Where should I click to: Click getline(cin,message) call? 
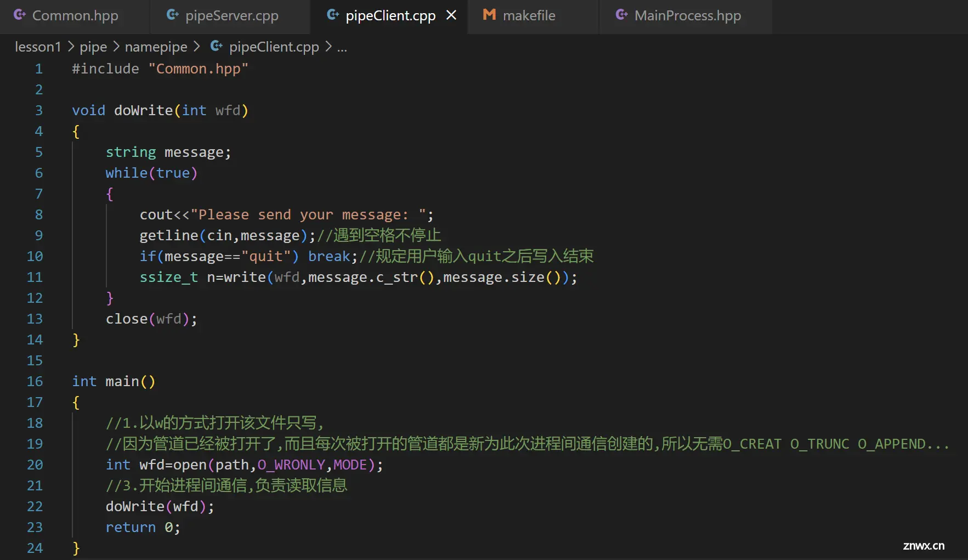223,235
